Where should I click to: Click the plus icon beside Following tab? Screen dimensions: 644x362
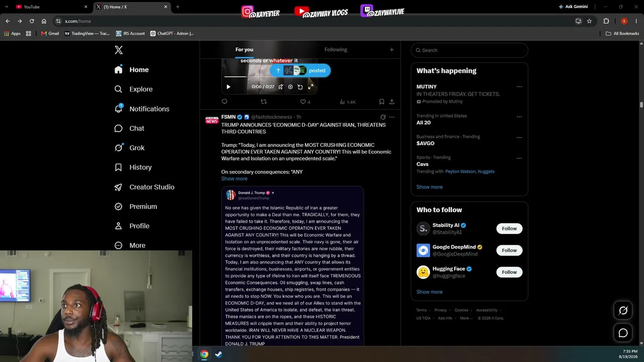[391, 49]
